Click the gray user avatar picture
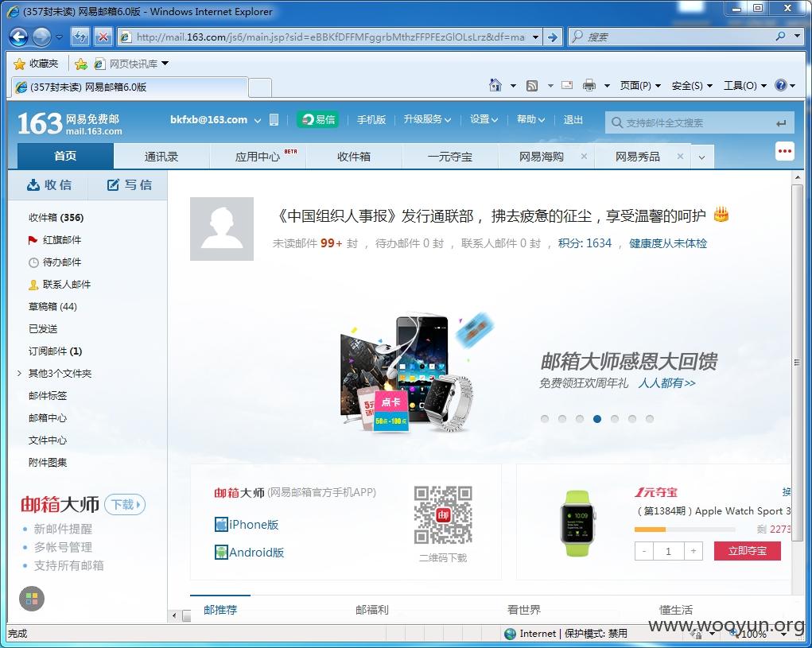Viewport: 812px width, 648px height. [x=222, y=229]
